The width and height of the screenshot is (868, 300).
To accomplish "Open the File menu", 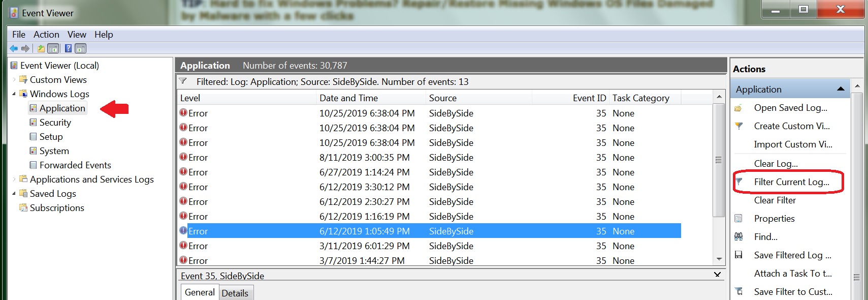I will point(19,35).
